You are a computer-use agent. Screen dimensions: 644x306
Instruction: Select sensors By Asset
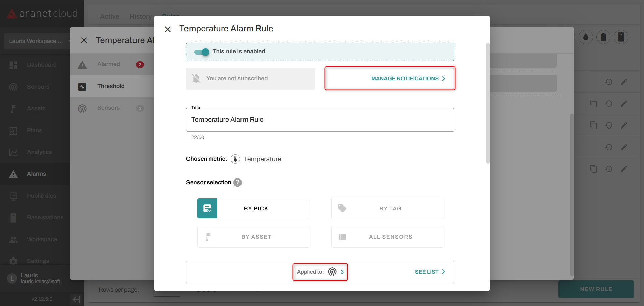(253, 237)
